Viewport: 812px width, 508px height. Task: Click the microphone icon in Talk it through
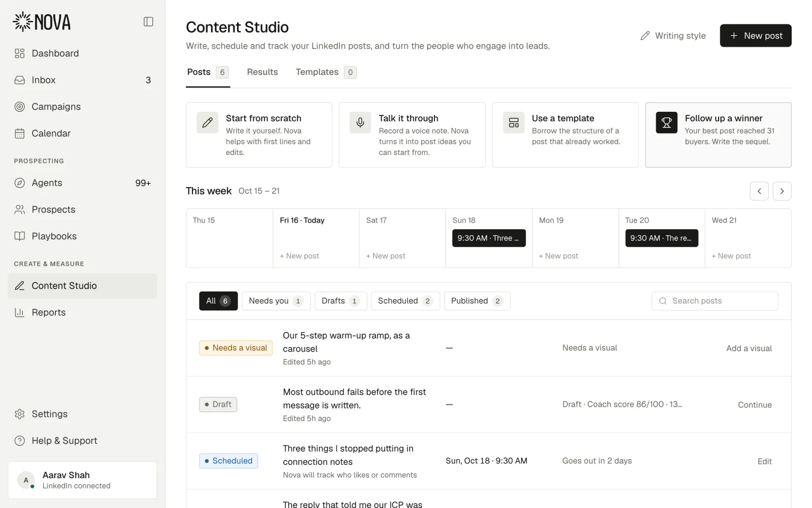tap(360, 122)
